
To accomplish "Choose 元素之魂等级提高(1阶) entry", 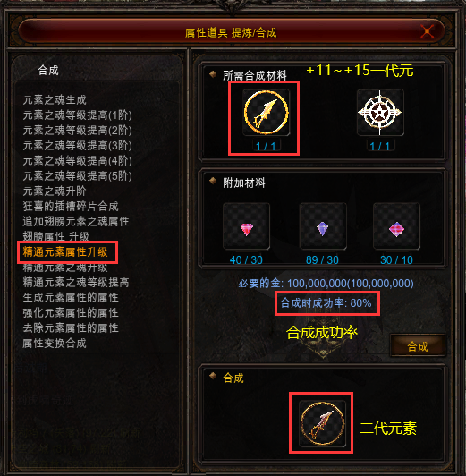I will 77,115.
